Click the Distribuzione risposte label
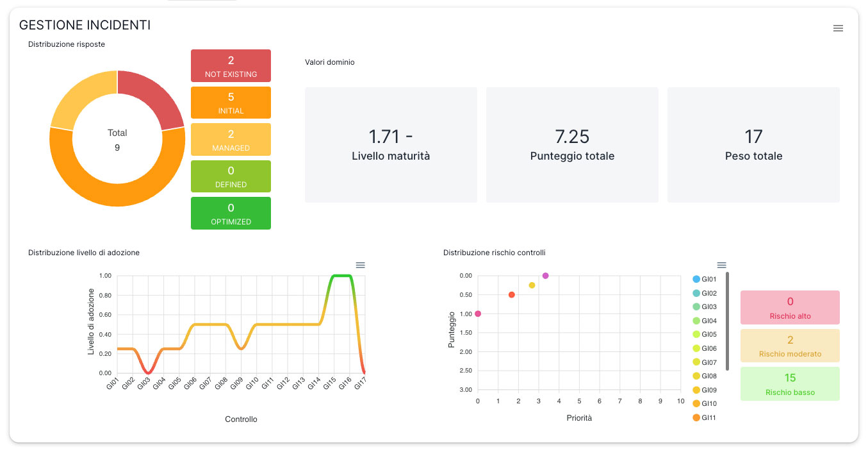The width and height of the screenshot is (868, 454). click(x=67, y=44)
